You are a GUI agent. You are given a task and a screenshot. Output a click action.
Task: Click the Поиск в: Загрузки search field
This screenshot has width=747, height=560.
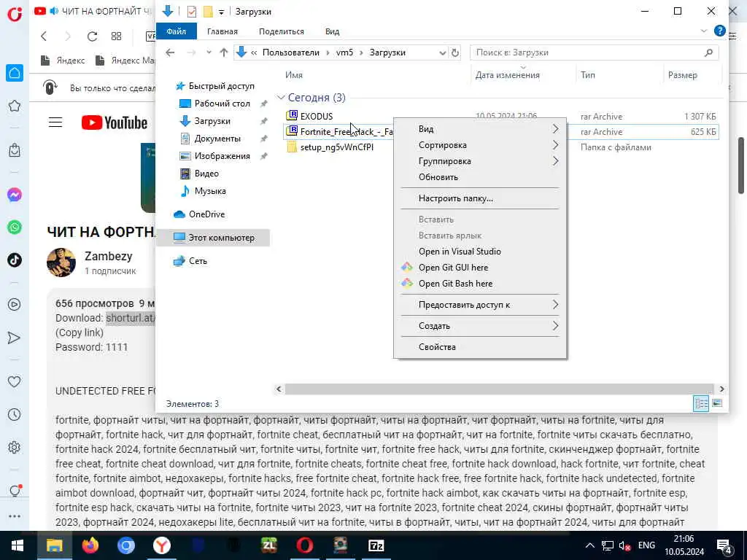pos(594,52)
